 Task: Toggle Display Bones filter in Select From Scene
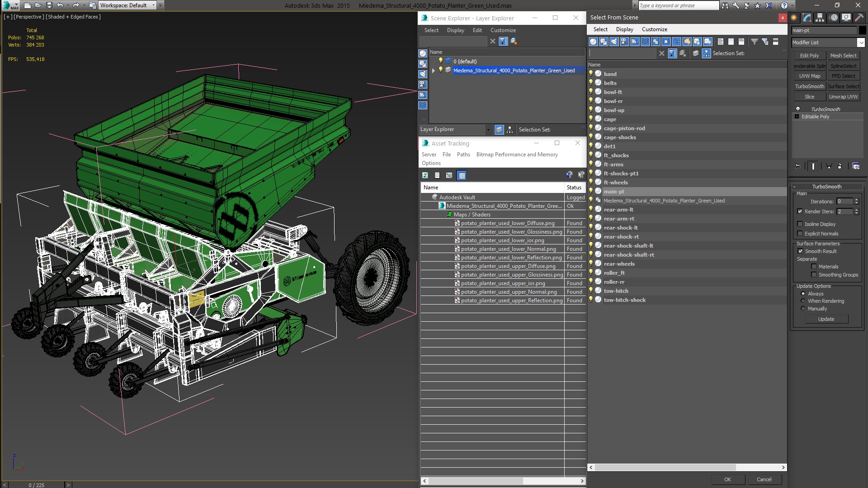[x=676, y=42]
